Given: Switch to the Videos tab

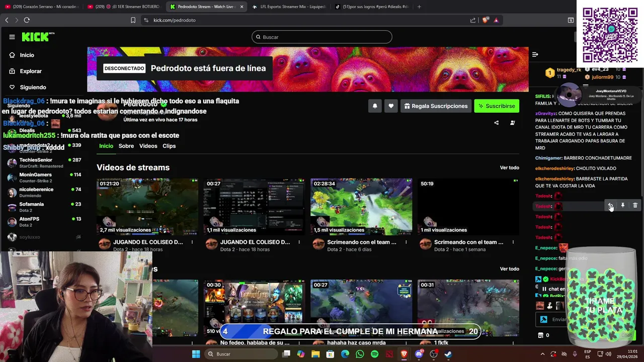Looking at the screenshot, I should (x=148, y=146).
